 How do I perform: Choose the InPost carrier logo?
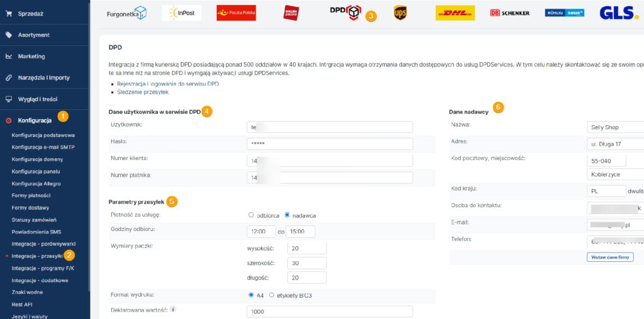tap(181, 13)
